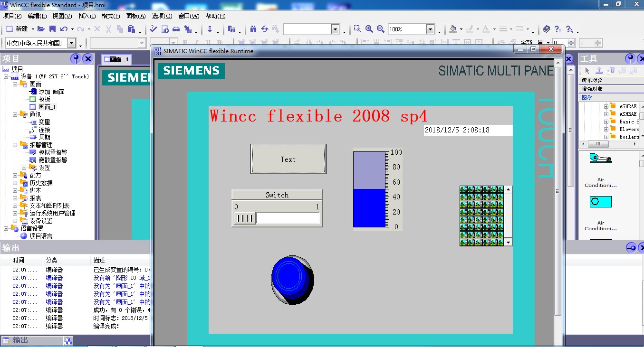This screenshot has width=644, height=347.
Task: Expand the 配方 tree node
Action: [x=15, y=175]
